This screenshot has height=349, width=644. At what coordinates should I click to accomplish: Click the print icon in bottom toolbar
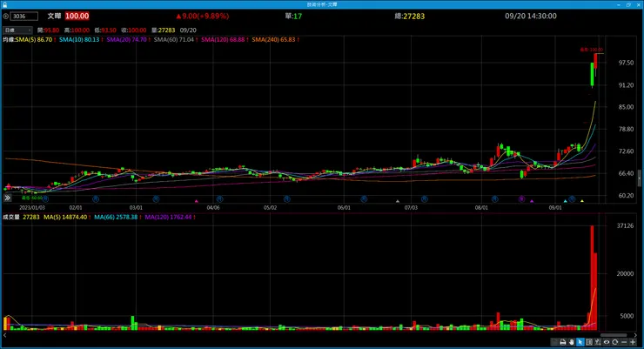pyautogui.click(x=563, y=342)
